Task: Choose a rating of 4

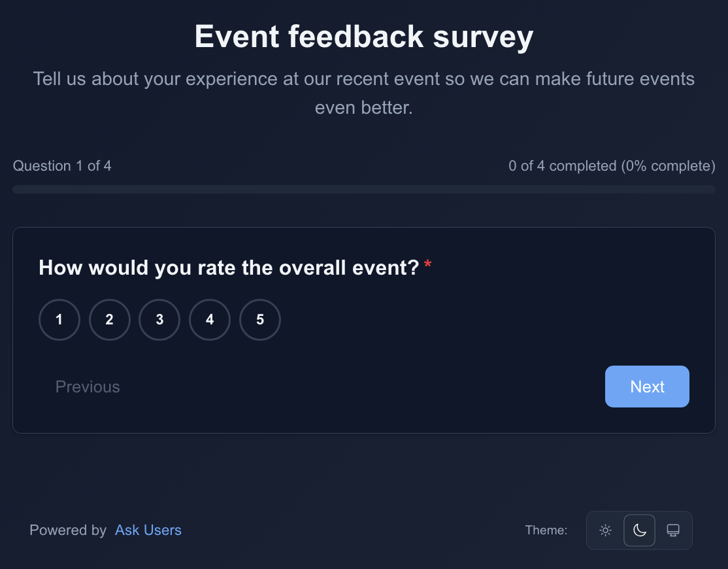Action: point(210,320)
